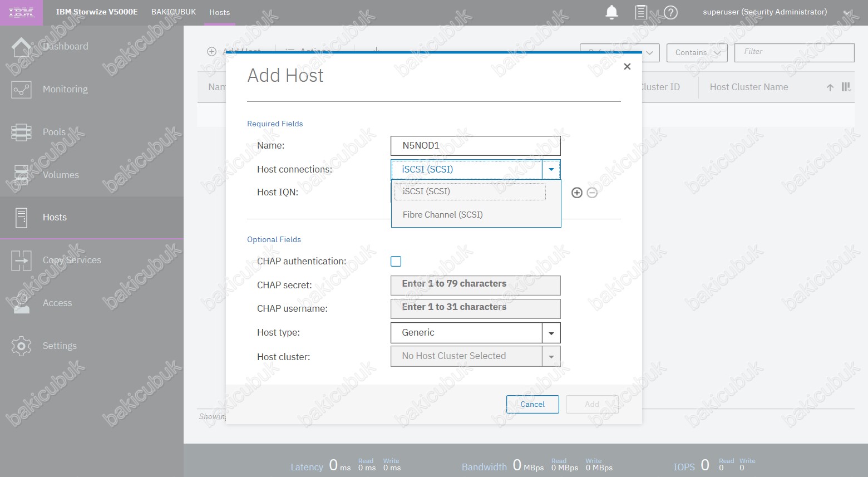
Task: Select Fibre Channel (SCSI) option
Action: pos(476,215)
